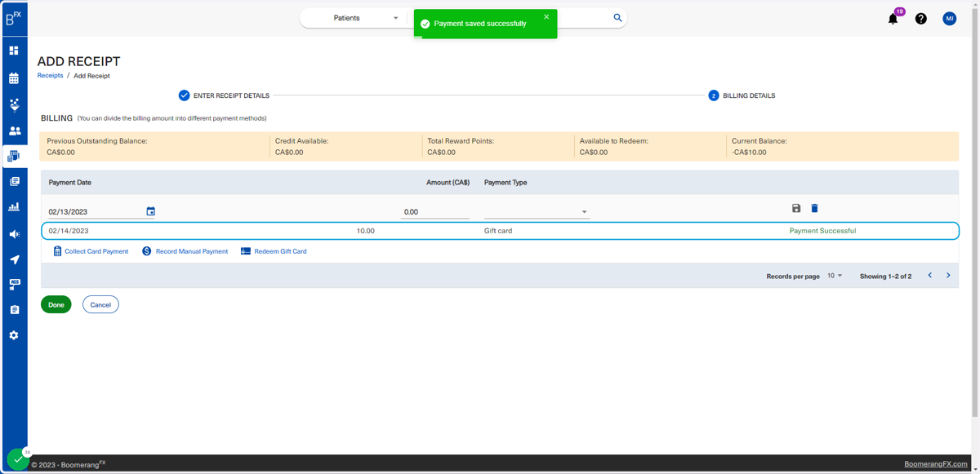Click the Cancel button
This screenshot has height=474, width=980.
[x=100, y=304]
